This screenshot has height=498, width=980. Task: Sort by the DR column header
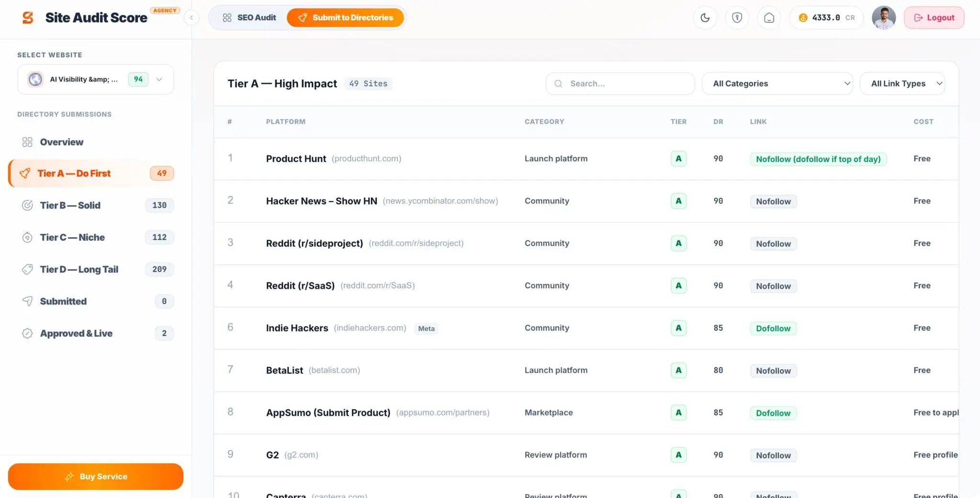pos(718,122)
